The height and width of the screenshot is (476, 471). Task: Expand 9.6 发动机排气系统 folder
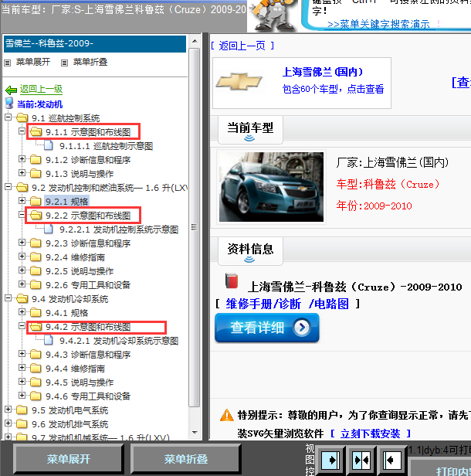(x=8, y=423)
